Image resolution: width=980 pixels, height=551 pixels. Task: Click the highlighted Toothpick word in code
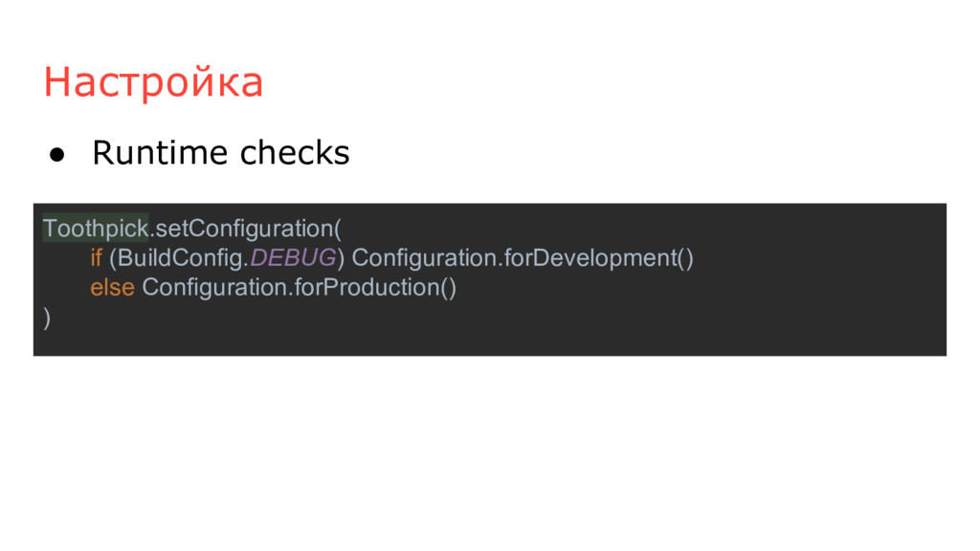click(x=96, y=228)
